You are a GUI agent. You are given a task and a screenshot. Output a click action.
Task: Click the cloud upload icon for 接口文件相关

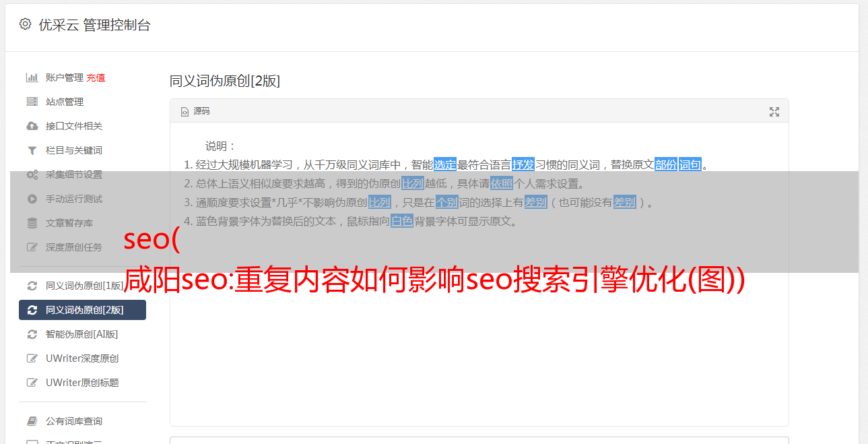click(x=32, y=126)
